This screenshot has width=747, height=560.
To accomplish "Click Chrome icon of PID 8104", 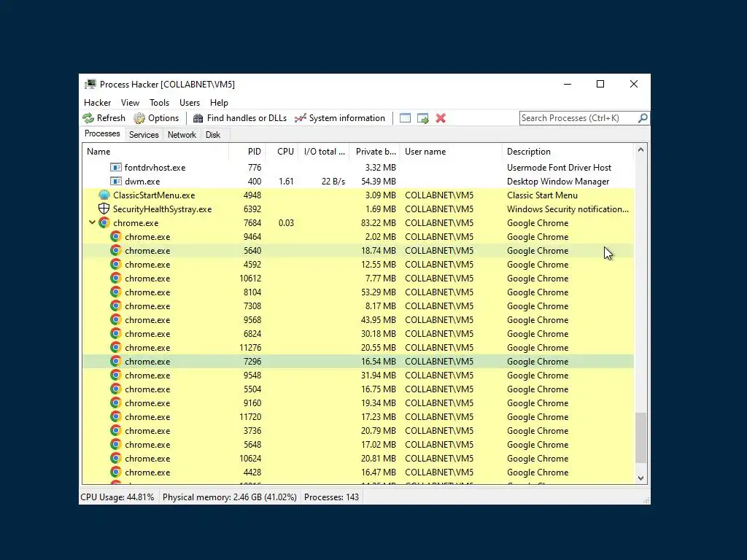I will [x=116, y=292].
